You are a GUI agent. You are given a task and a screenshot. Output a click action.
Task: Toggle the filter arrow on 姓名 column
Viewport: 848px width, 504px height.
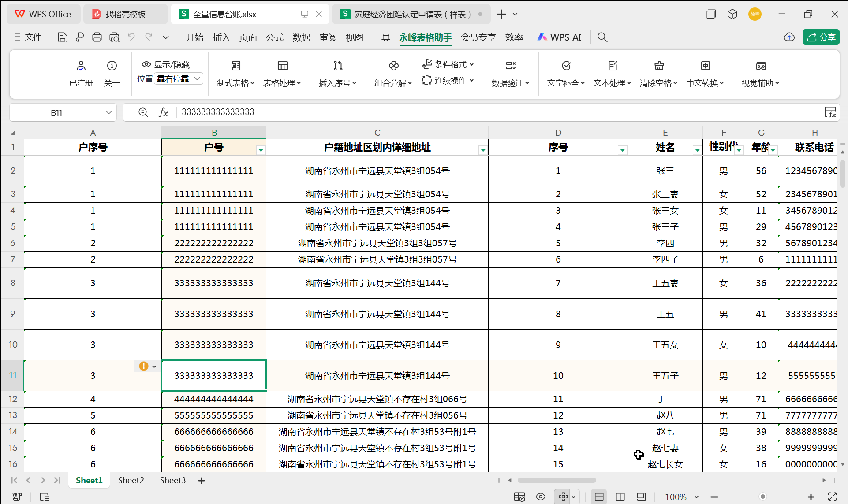[697, 150]
